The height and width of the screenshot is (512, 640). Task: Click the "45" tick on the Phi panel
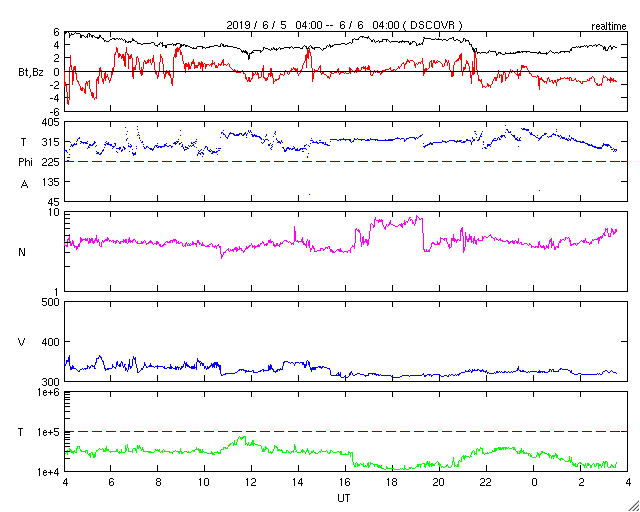pyautogui.click(x=53, y=202)
